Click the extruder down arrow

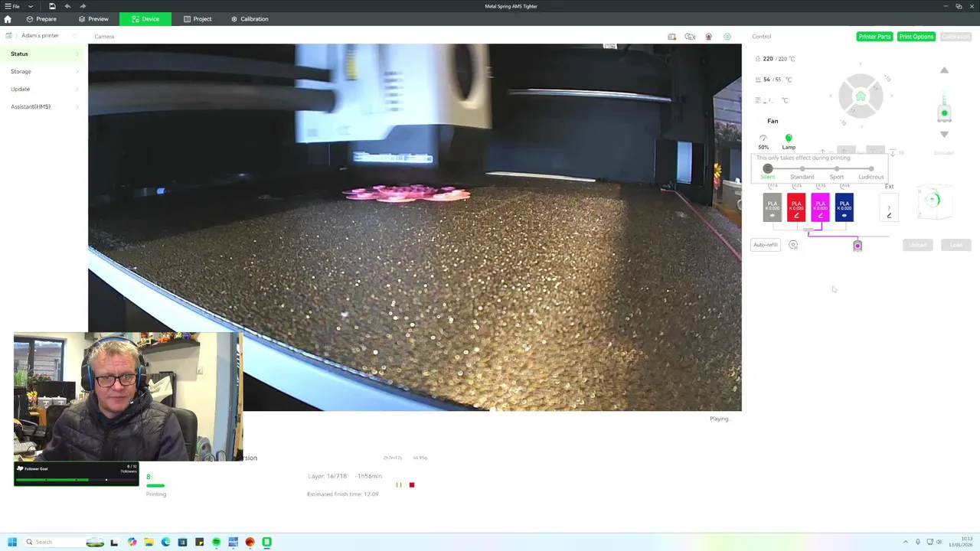[944, 134]
